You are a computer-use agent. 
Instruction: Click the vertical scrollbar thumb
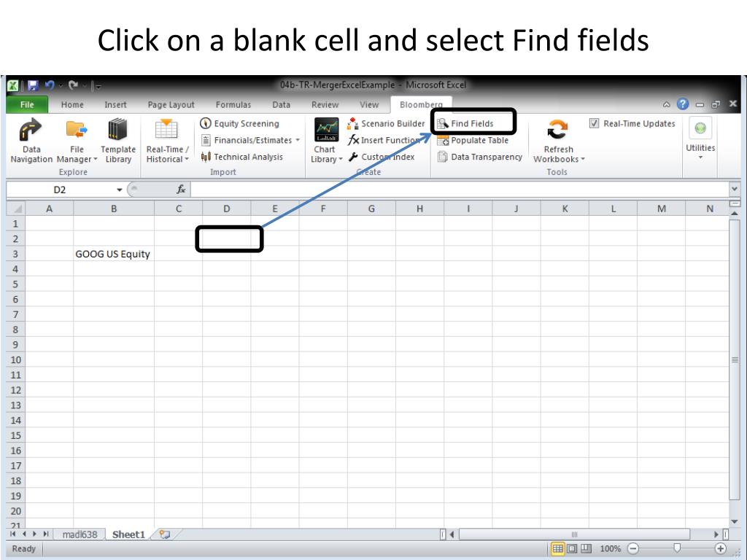(734, 360)
